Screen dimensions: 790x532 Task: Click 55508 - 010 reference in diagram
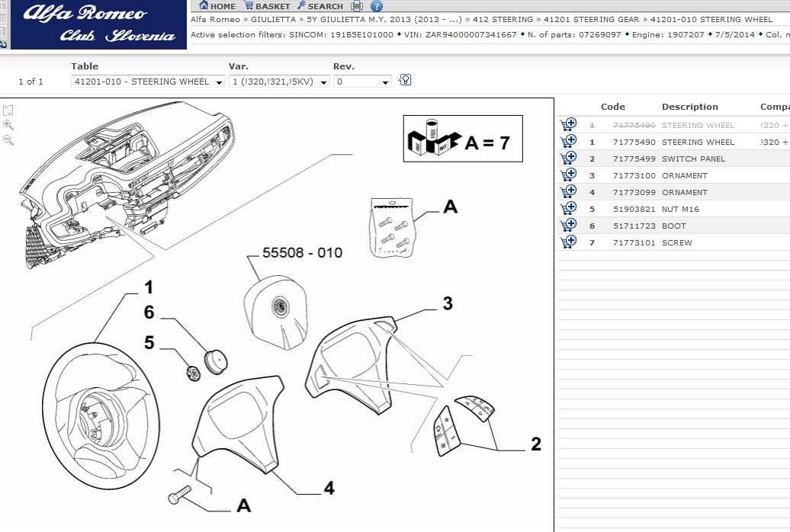(302, 252)
